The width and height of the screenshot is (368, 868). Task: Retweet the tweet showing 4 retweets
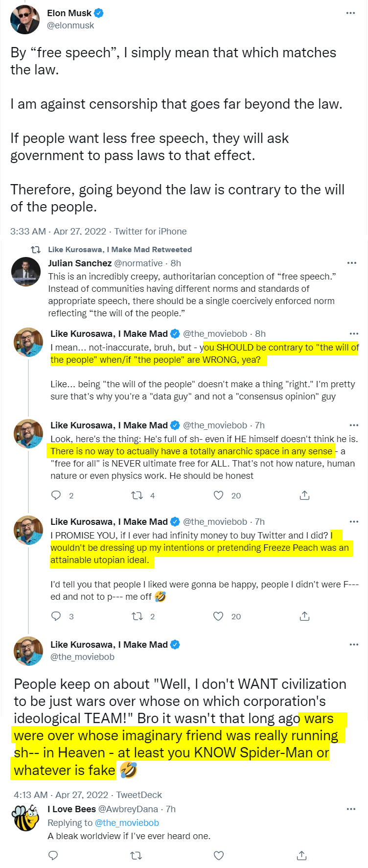click(x=137, y=495)
